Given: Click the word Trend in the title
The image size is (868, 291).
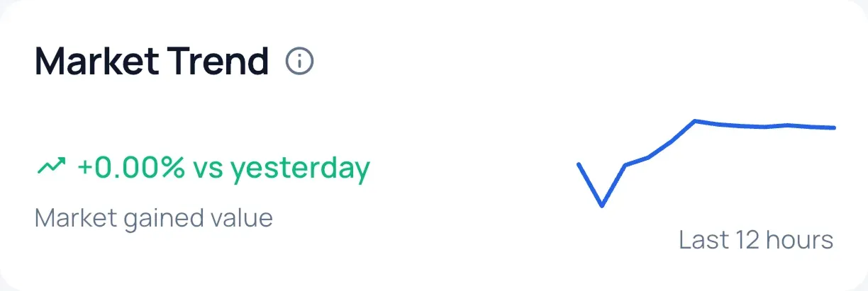Looking at the screenshot, I should click(x=220, y=62).
